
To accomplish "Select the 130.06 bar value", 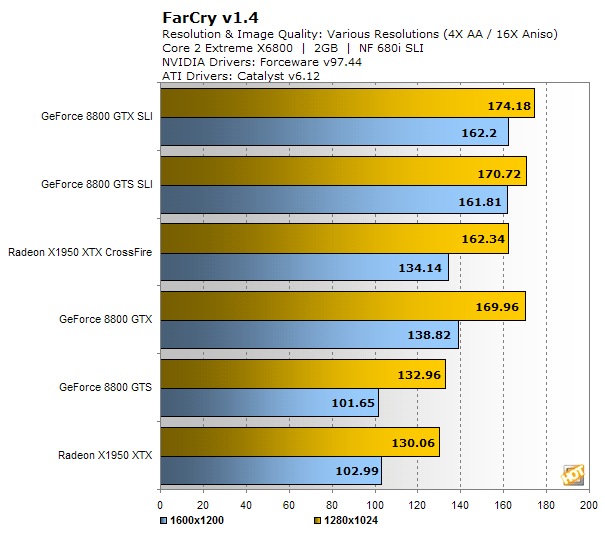I will pyautogui.click(x=413, y=443).
